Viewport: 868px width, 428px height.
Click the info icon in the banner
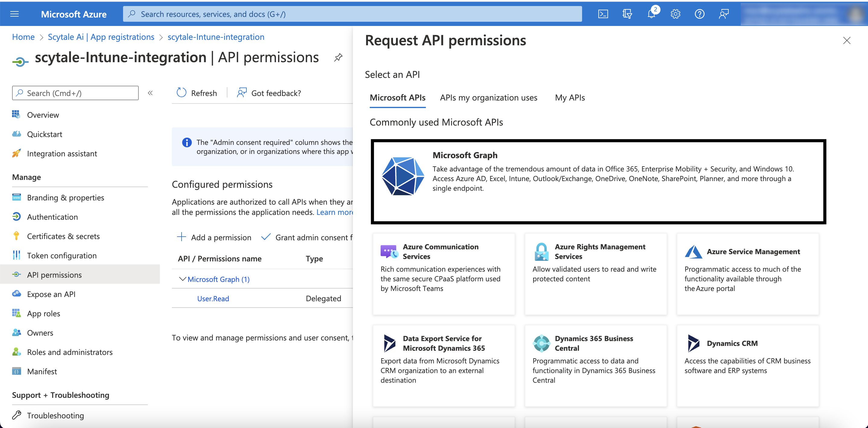187,142
